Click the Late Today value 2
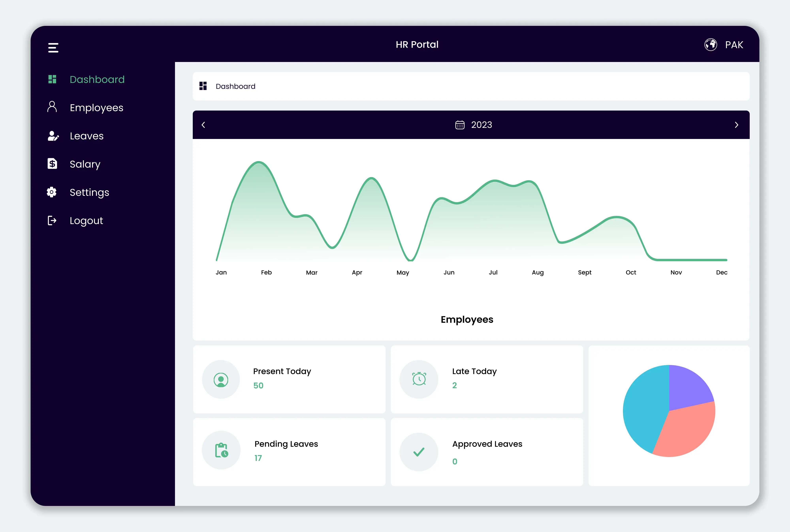This screenshot has height=532, width=790. pyautogui.click(x=454, y=385)
